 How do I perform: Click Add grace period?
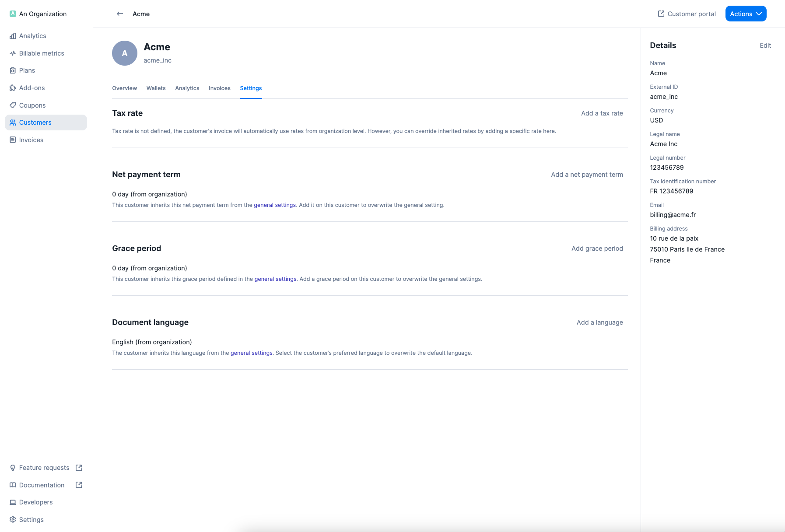click(x=597, y=248)
